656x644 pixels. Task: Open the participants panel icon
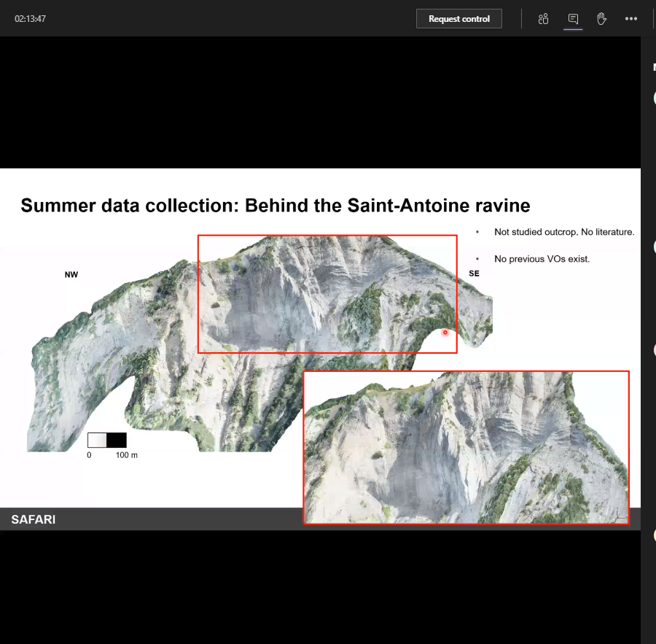(x=543, y=19)
